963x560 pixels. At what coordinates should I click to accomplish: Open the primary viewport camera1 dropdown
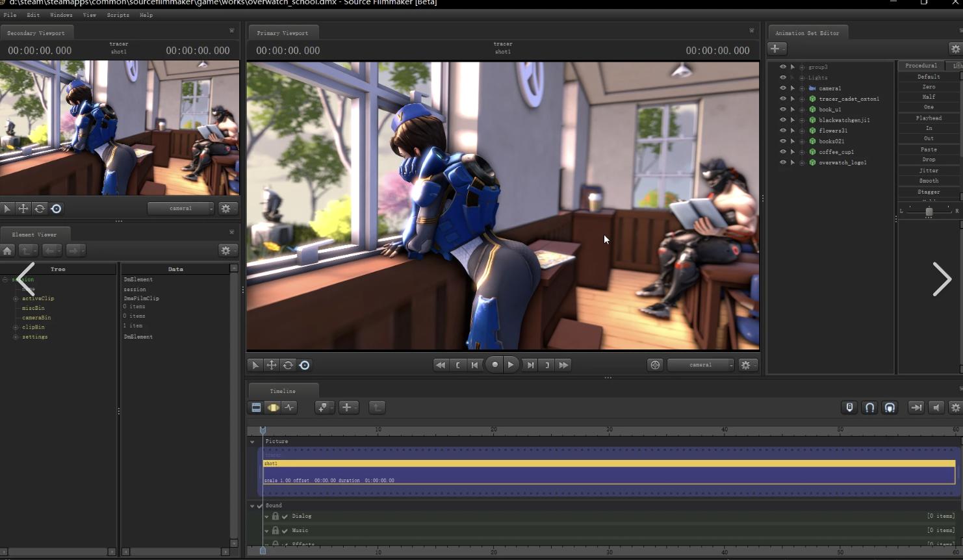click(x=700, y=365)
